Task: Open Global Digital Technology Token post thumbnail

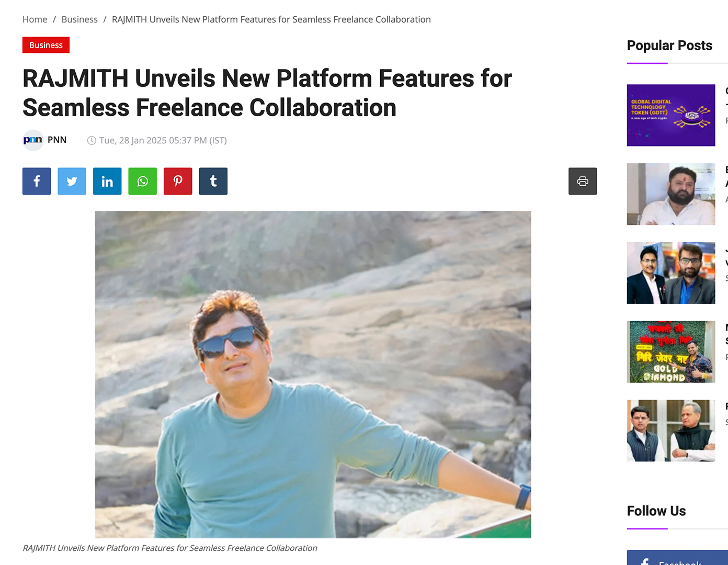Action: click(x=670, y=115)
